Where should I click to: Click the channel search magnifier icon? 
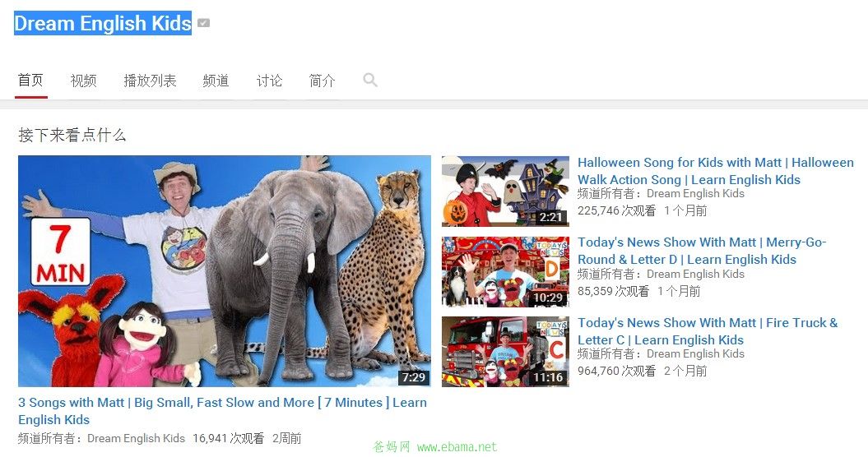pyautogui.click(x=369, y=81)
